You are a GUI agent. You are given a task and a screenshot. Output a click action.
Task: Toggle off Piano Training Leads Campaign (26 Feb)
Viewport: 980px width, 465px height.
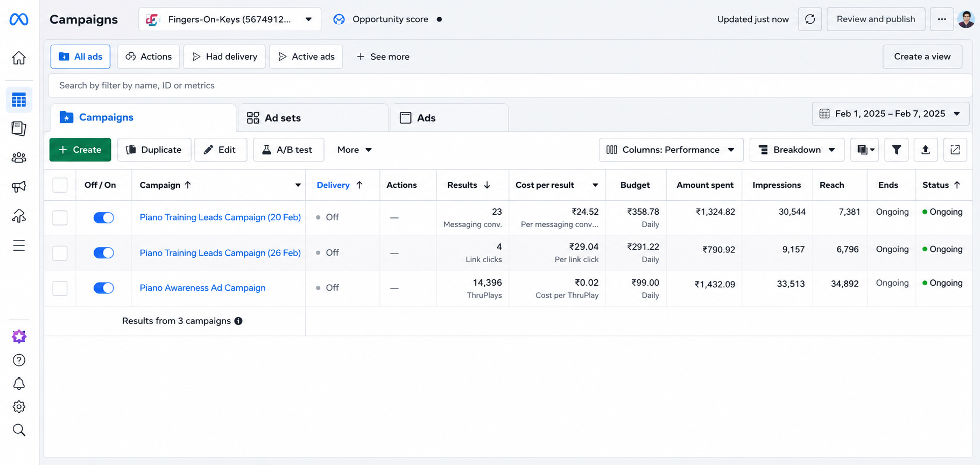103,253
